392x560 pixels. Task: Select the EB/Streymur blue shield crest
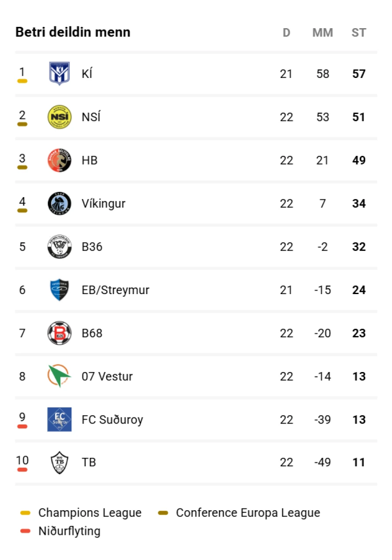[x=59, y=290]
